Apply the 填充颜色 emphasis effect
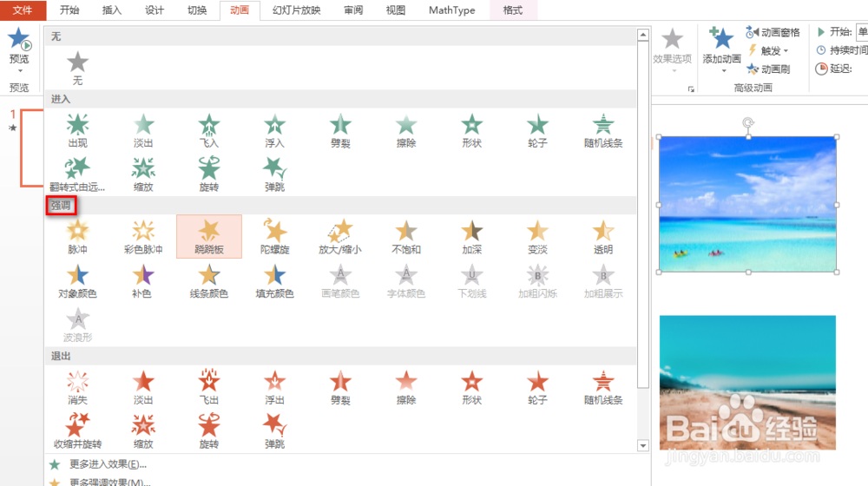Screen dimensions: 868x486 point(274,281)
